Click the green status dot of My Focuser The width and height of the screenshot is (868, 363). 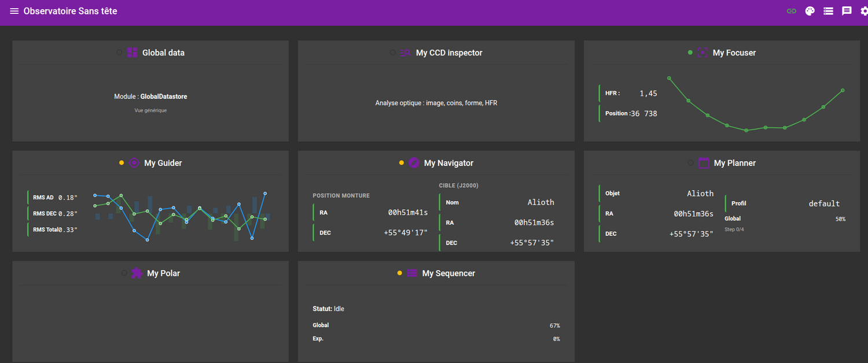tap(690, 53)
